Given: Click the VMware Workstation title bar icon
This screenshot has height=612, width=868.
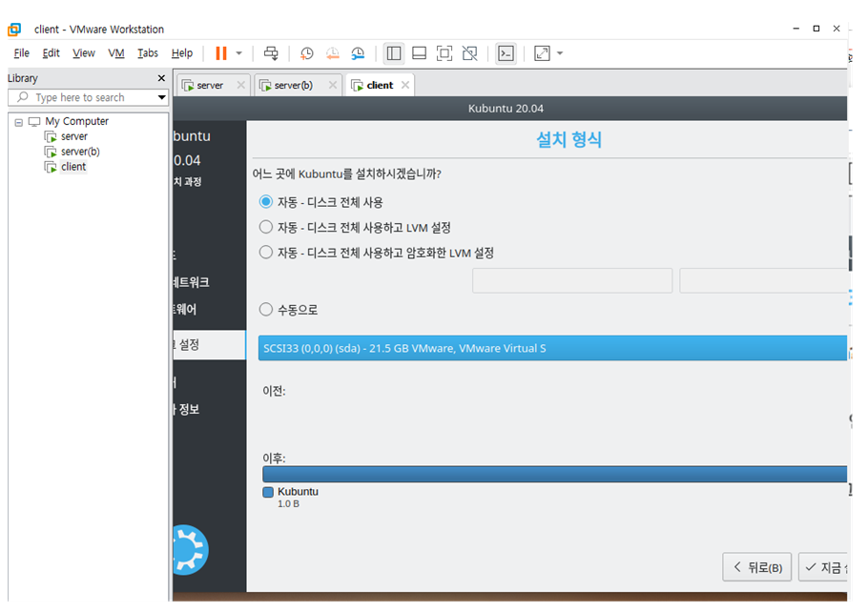Looking at the screenshot, I should point(14,29).
